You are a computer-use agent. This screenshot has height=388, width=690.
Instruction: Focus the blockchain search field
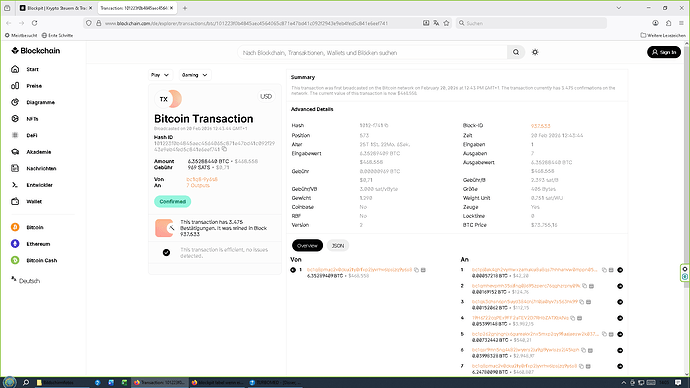372,52
